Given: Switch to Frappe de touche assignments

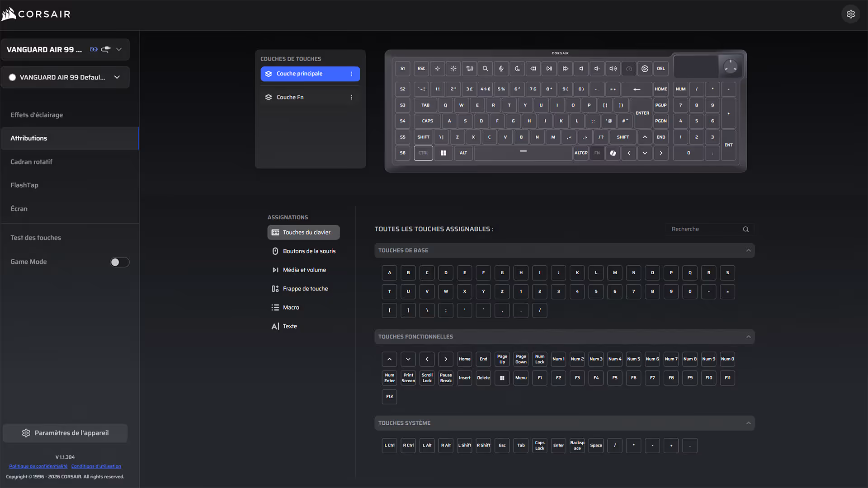Looking at the screenshot, I should click(x=303, y=289).
